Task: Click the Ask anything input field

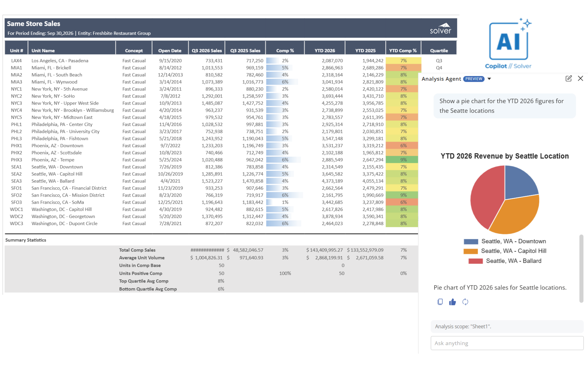Action: click(507, 343)
